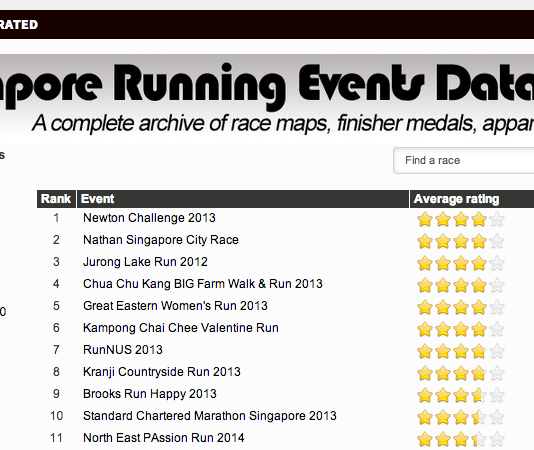Click the third star for Jurong Lake Run

[x=461, y=263]
